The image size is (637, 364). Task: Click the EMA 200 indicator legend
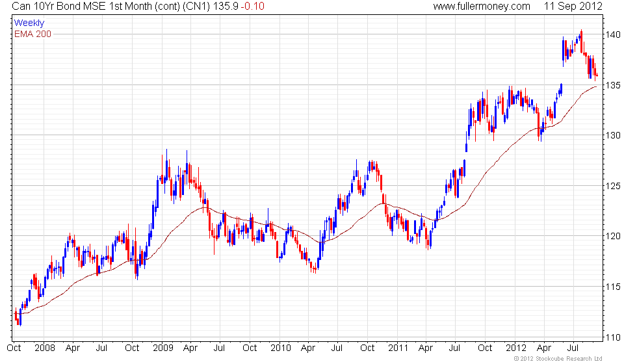pyautogui.click(x=32, y=34)
